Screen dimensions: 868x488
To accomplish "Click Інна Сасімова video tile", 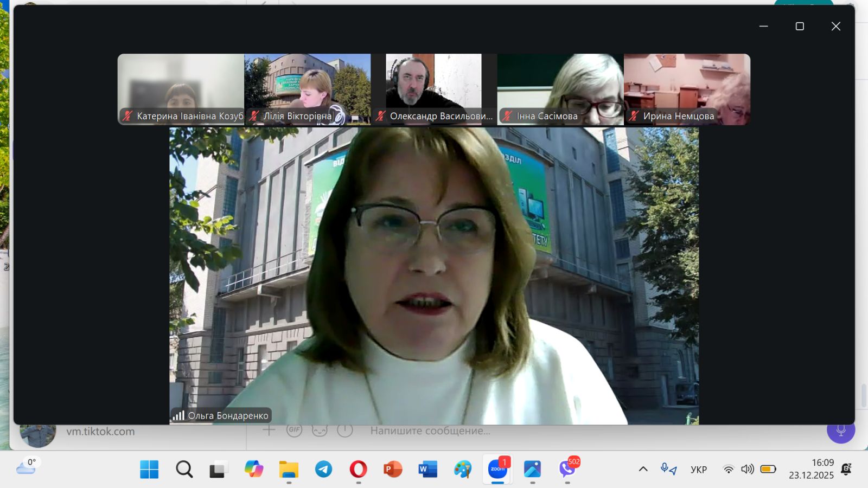I will [560, 89].
